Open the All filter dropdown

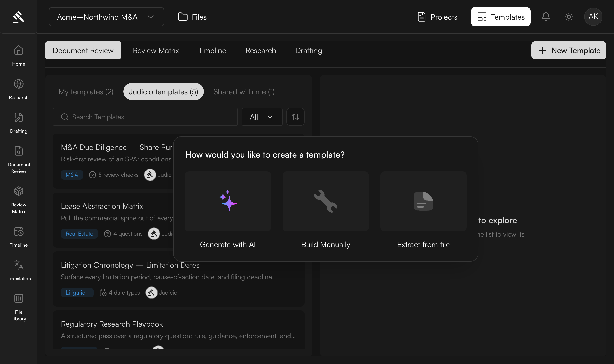262,117
